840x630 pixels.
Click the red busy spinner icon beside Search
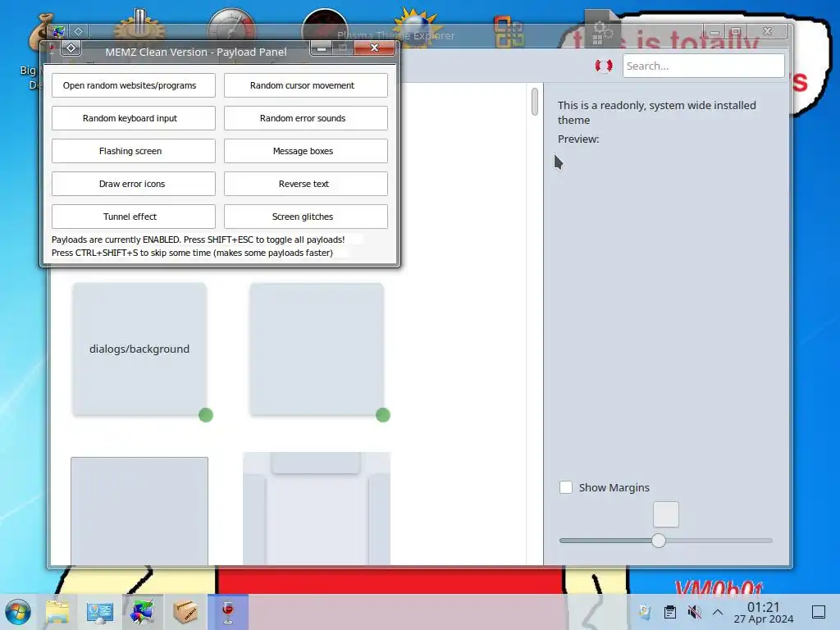pyautogui.click(x=604, y=66)
